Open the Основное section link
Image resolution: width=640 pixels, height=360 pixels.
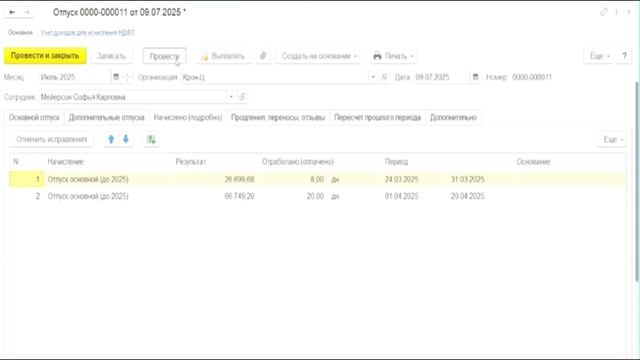click(20, 33)
